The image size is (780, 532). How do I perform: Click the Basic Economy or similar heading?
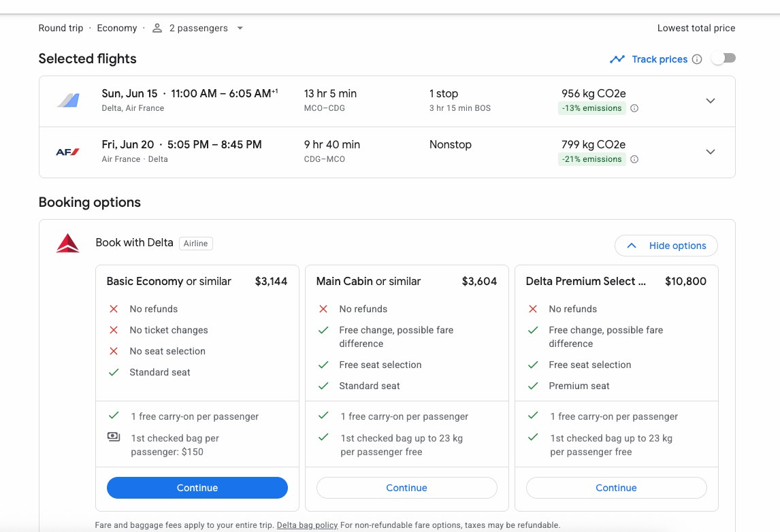coord(169,282)
